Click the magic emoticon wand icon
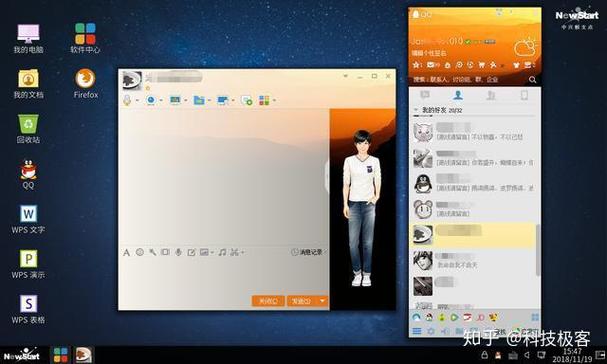This screenshot has width=607, height=364. (153, 252)
